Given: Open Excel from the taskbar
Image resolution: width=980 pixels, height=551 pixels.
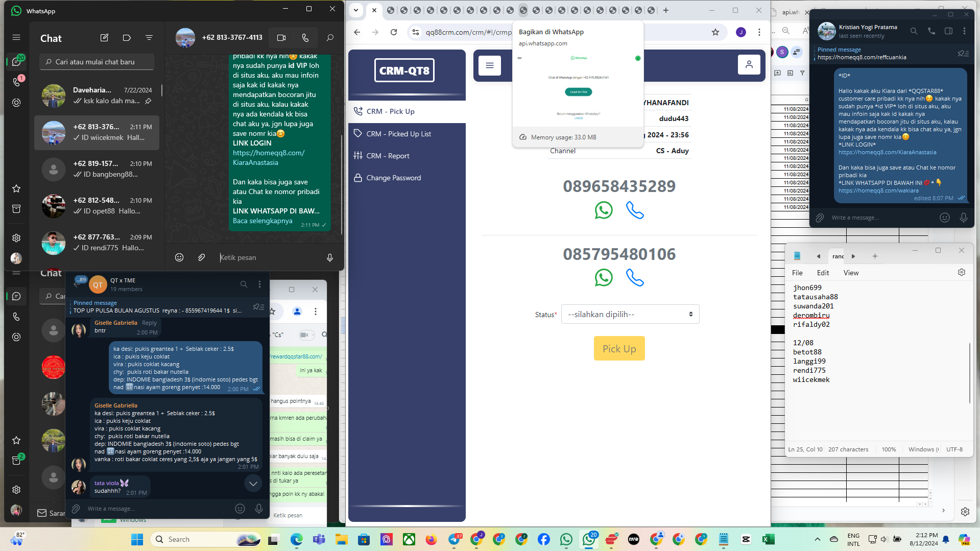Looking at the screenshot, I should click(769, 539).
